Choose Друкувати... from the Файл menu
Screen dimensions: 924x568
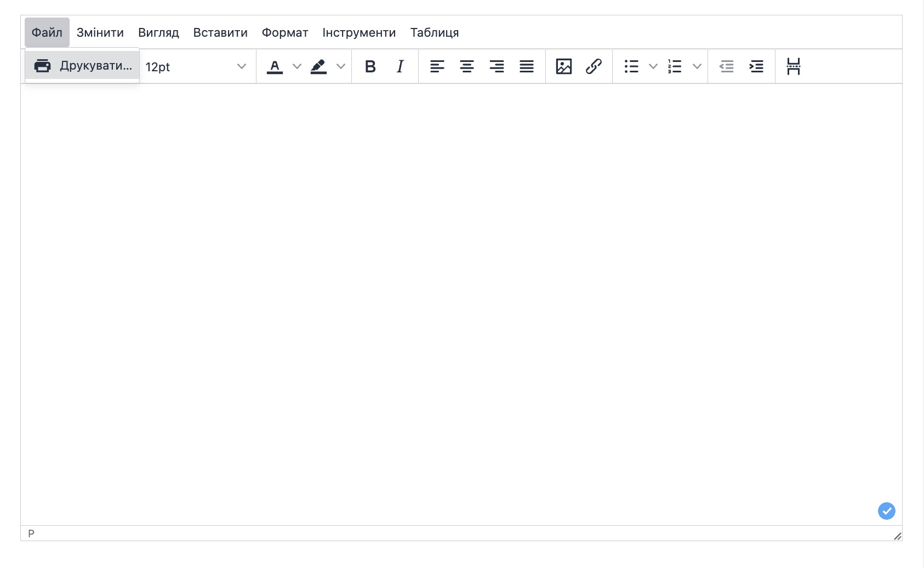pos(83,66)
